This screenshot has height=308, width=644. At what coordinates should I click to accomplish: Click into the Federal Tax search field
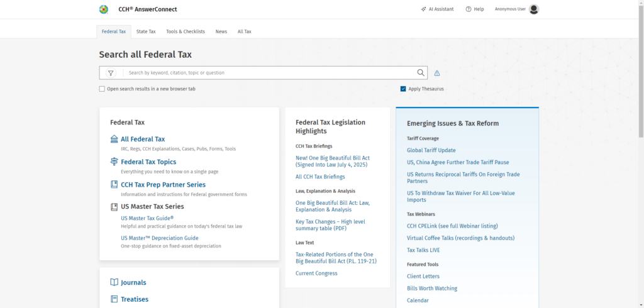pos(270,73)
